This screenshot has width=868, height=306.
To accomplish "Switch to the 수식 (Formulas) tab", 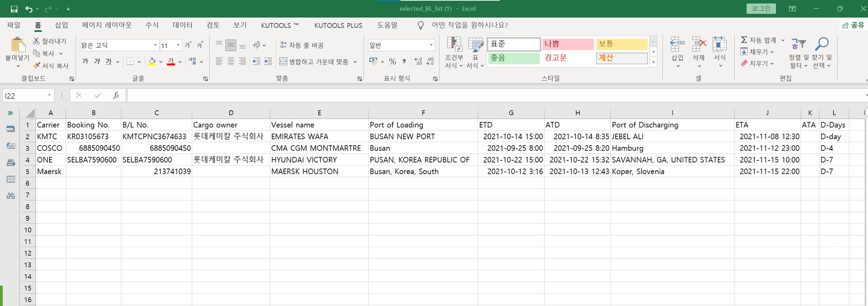I will [152, 25].
